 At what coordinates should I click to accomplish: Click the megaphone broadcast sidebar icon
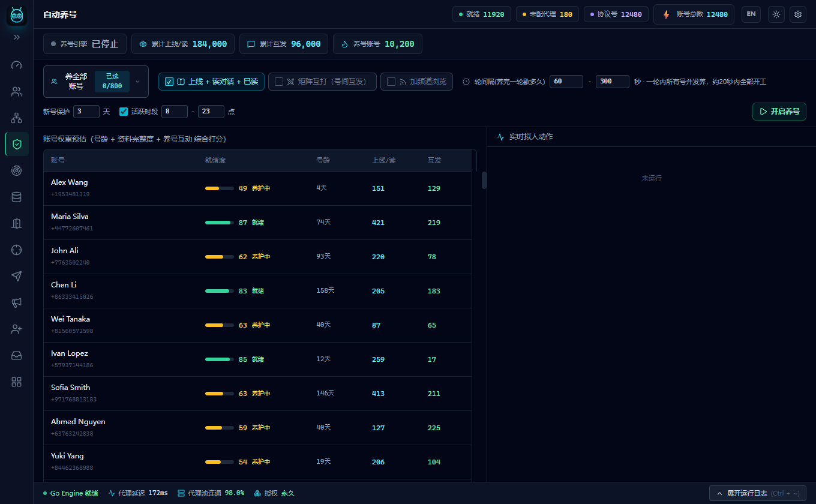[17, 302]
